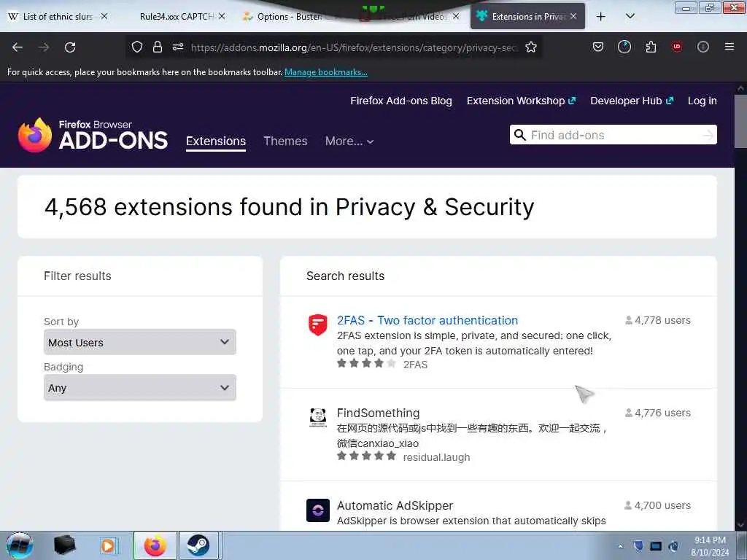This screenshot has height=560, width=747.
Task: Click Log in
Action: click(703, 101)
